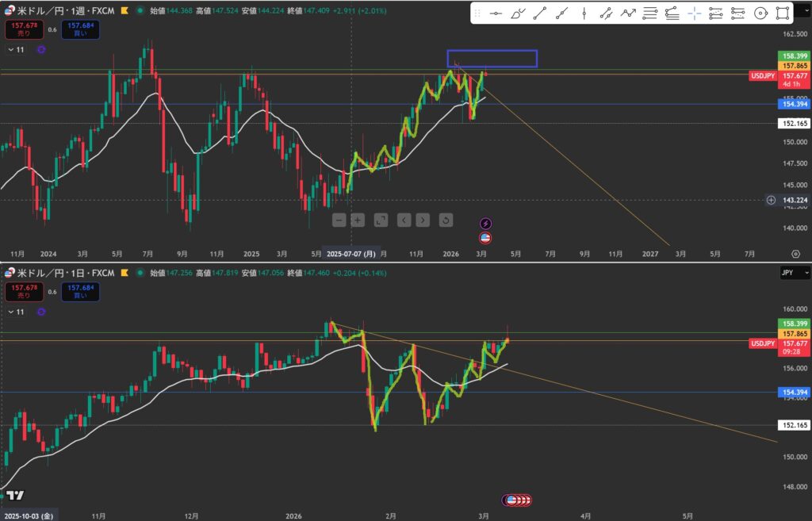This screenshot has height=521, width=812.
Task: Select the circle drawing tool
Action: (x=760, y=13)
